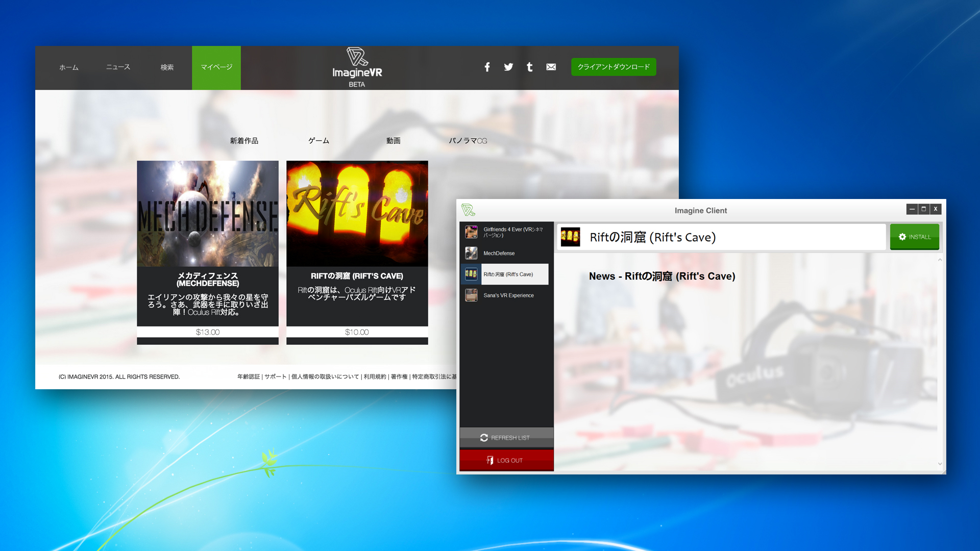Image resolution: width=980 pixels, height=551 pixels.
Task: Open 著作権 footer link
Action: click(399, 377)
